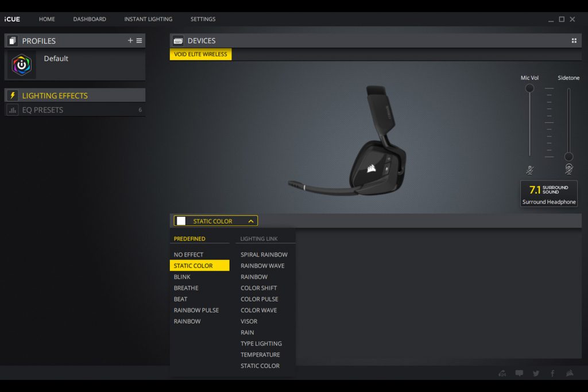Choose the Spiral Rainbow effect
Viewport: 588px width, 392px height.
click(264, 254)
